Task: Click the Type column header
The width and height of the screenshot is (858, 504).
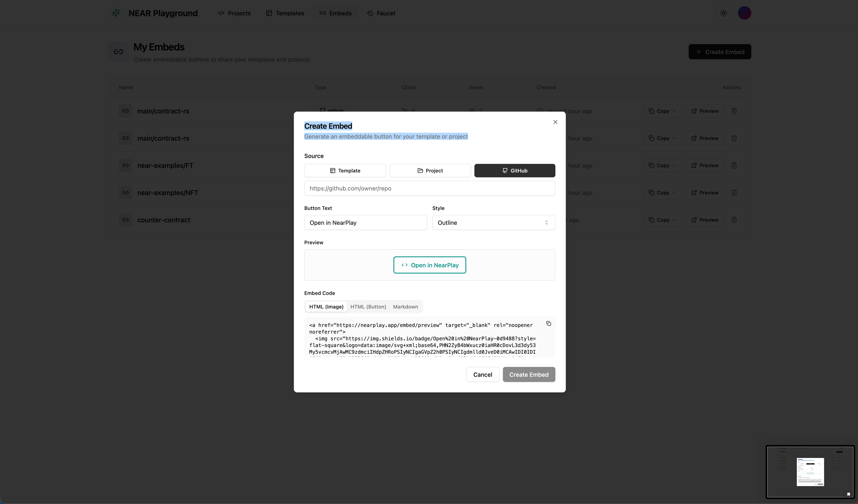Action: click(320, 87)
